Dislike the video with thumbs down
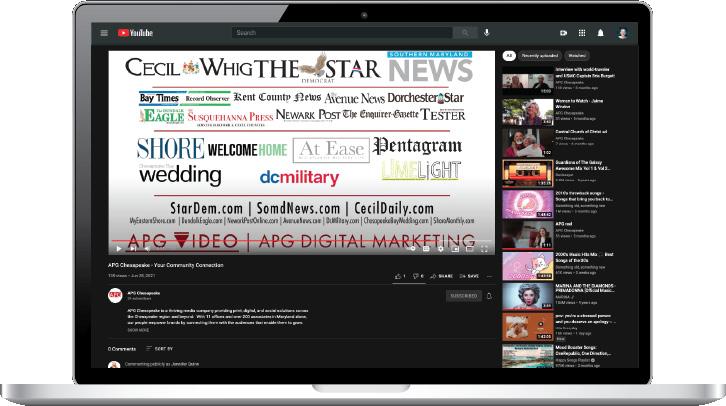 point(418,276)
